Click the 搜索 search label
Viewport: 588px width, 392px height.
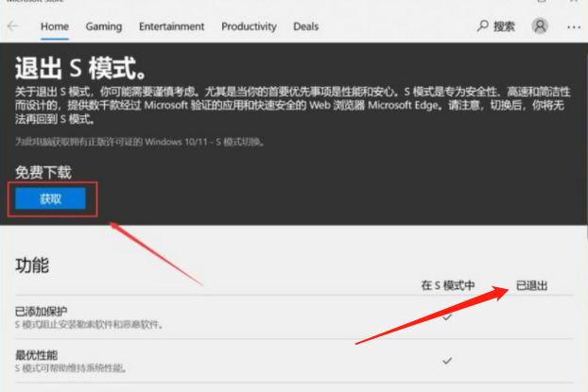504,26
